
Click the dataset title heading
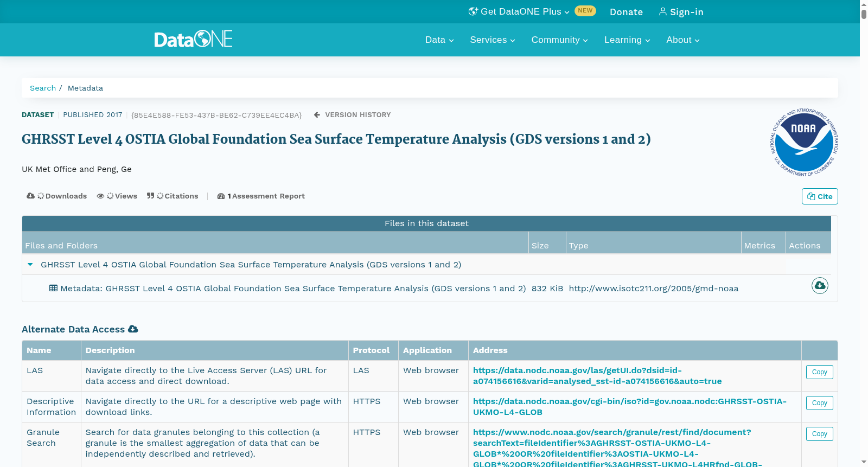[336, 139]
